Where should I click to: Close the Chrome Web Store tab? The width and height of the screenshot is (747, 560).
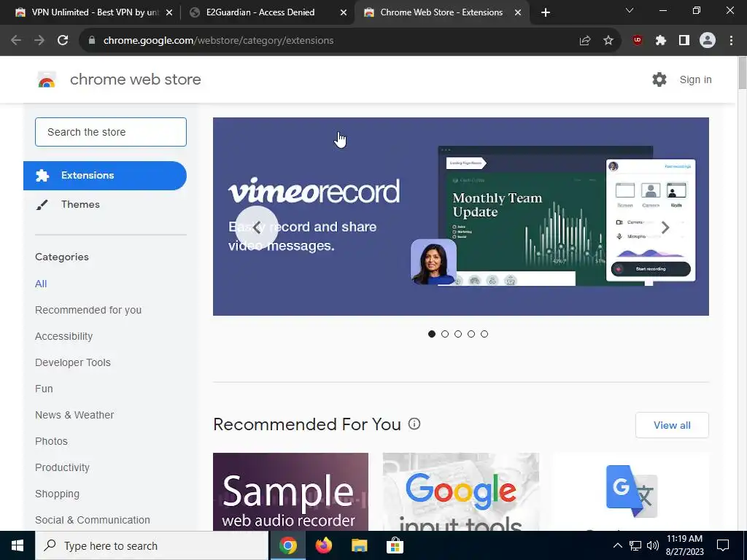point(518,12)
